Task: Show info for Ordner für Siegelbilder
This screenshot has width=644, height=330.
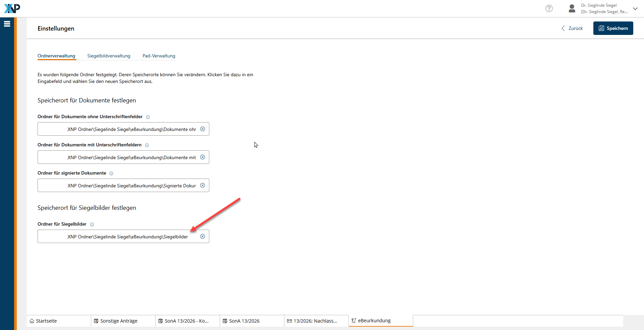Action: [x=92, y=224]
